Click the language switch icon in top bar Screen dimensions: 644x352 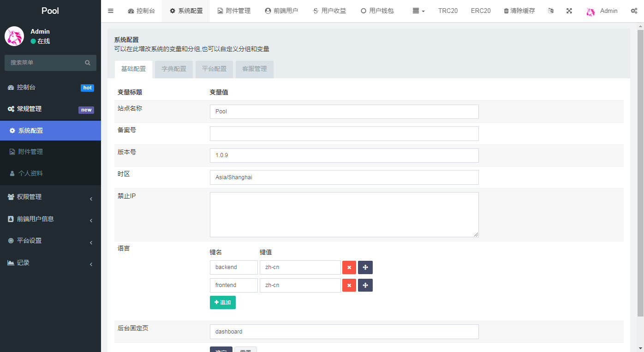(x=550, y=11)
